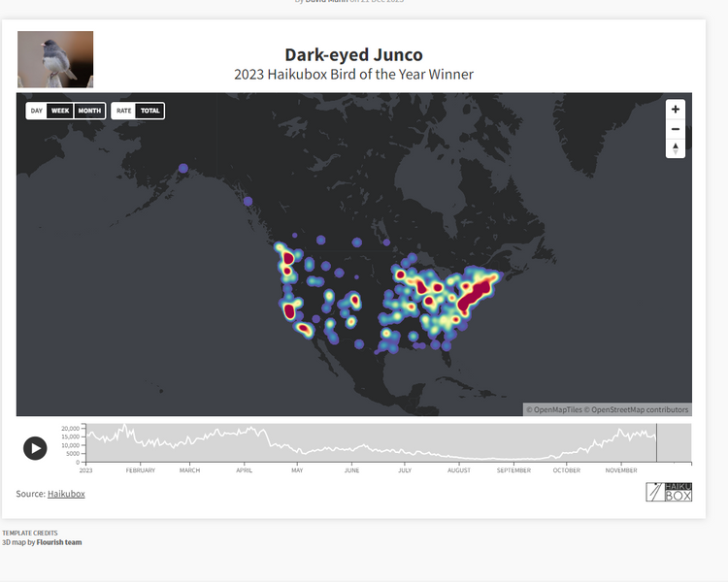Viewport: 728px width, 582px height.
Task: Reset map bearing with compass button
Action: (676, 148)
